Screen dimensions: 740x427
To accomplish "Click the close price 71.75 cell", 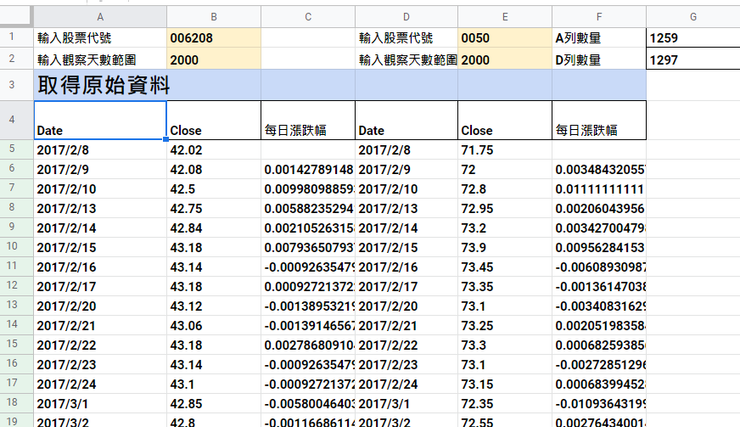I will pyautogui.click(x=504, y=150).
